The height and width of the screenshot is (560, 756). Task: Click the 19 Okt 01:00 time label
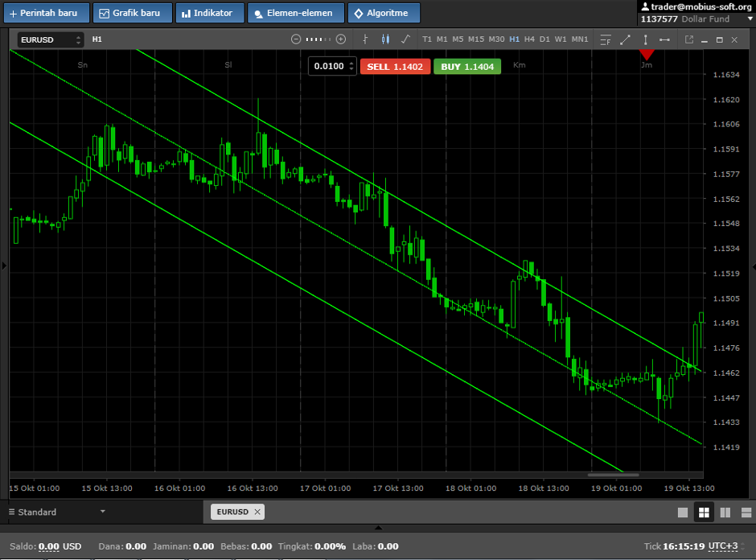click(616, 488)
